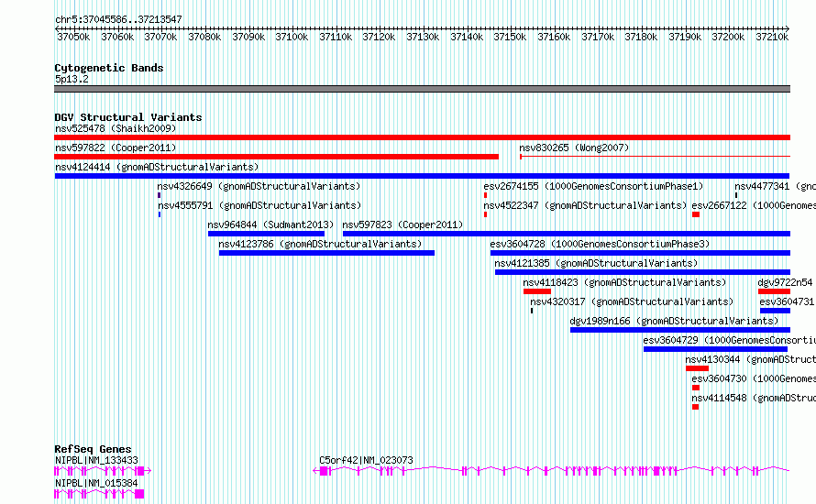Click NIPBL|NM_133433 gene label
This screenshot has height=504, width=816.
tap(97, 460)
